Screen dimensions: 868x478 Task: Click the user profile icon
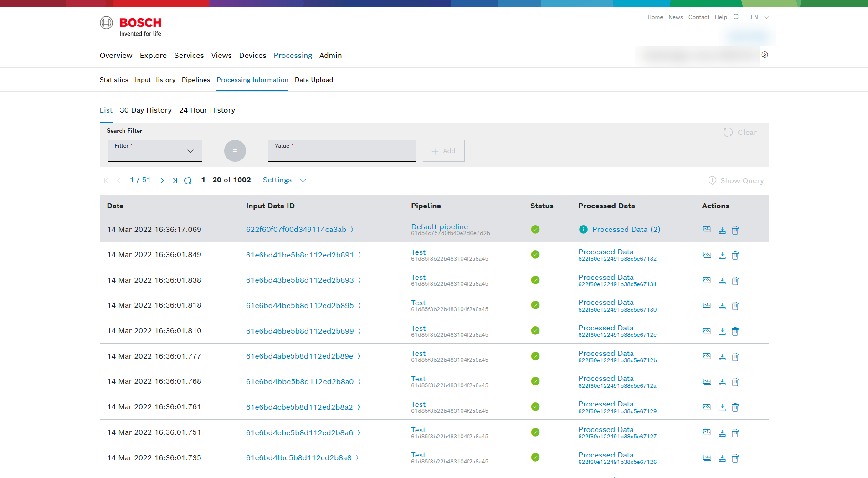(765, 55)
